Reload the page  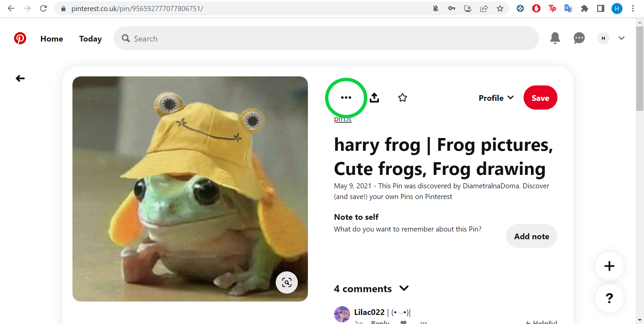pos(43,8)
